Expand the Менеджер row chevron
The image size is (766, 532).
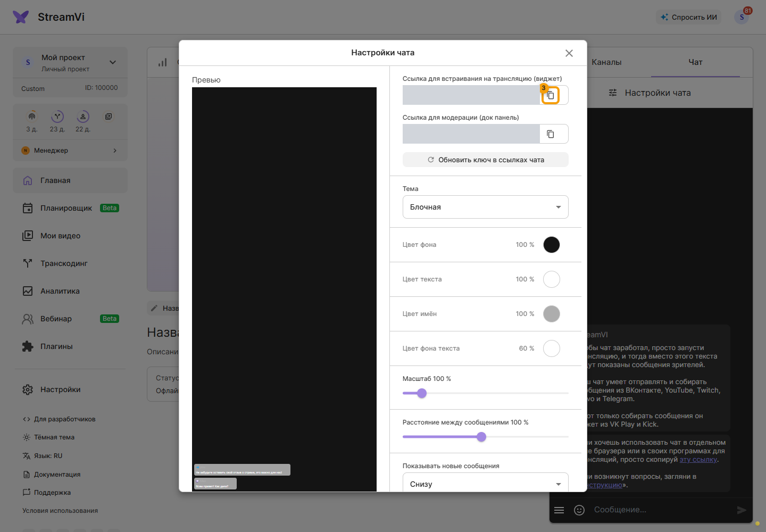point(115,151)
